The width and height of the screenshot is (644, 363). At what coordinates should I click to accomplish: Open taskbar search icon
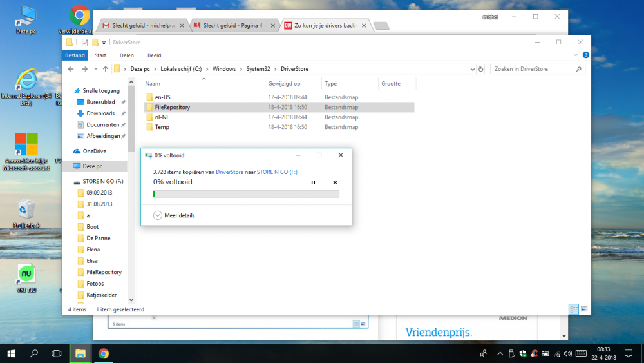(x=34, y=353)
